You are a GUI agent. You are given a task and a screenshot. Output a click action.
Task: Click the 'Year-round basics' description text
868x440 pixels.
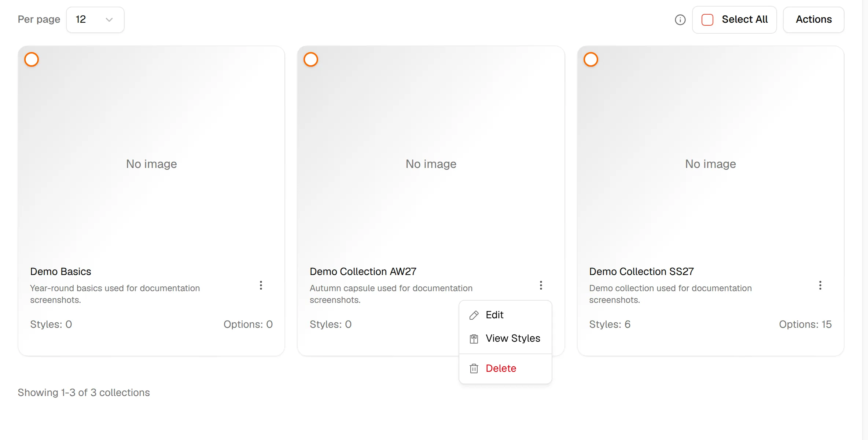coord(115,294)
